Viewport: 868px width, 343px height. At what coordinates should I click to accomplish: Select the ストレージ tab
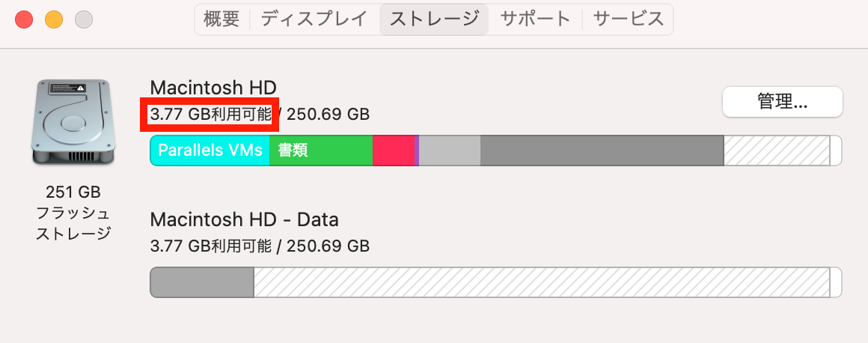pos(434,19)
